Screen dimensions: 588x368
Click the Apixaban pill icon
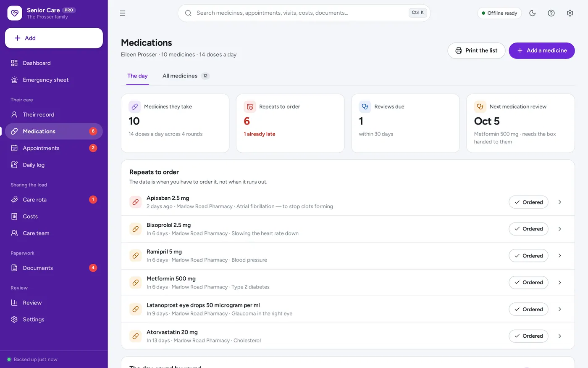coord(136,202)
